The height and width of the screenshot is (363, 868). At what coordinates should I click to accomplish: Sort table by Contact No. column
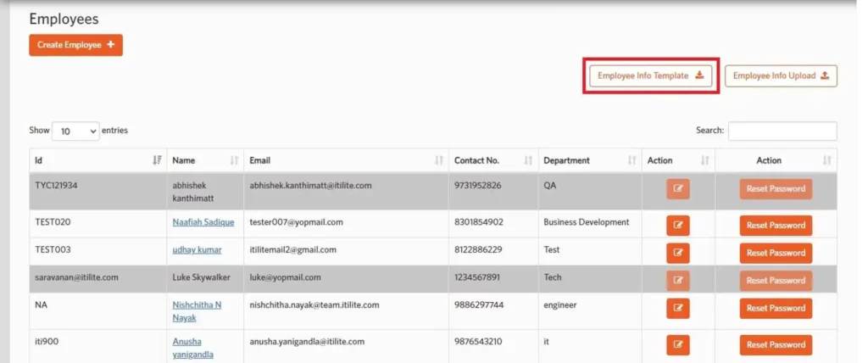coord(493,160)
